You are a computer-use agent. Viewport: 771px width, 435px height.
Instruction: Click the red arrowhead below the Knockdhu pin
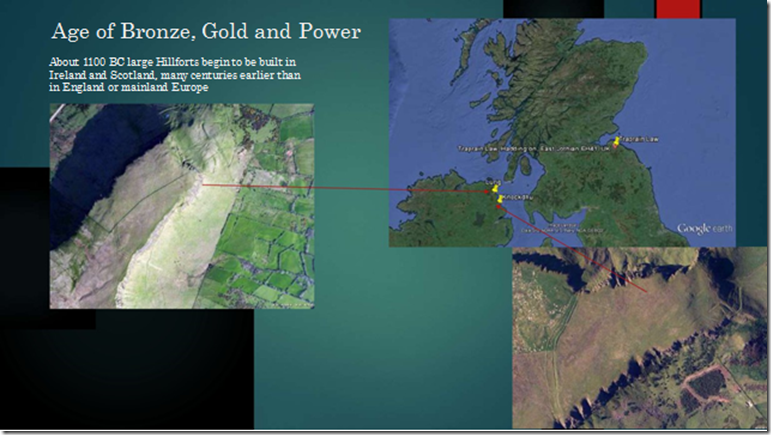coord(499,207)
